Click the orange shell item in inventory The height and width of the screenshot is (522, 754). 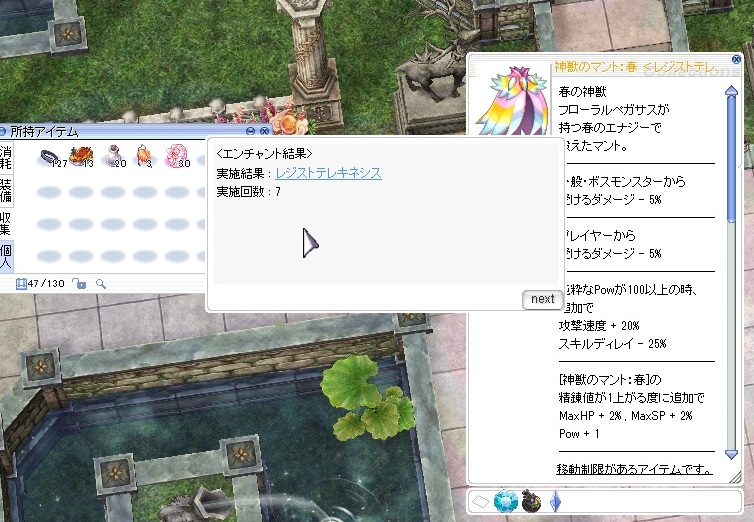pos(144,156)
